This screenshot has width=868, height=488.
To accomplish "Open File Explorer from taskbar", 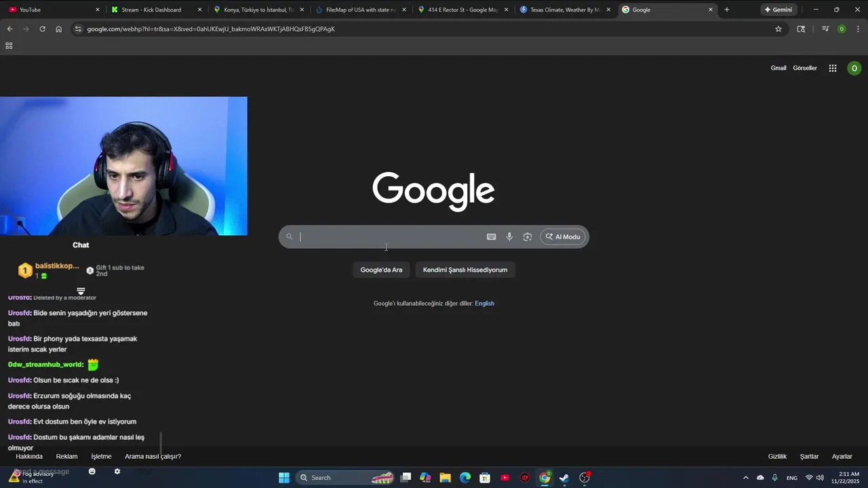I will click(445, 478).
